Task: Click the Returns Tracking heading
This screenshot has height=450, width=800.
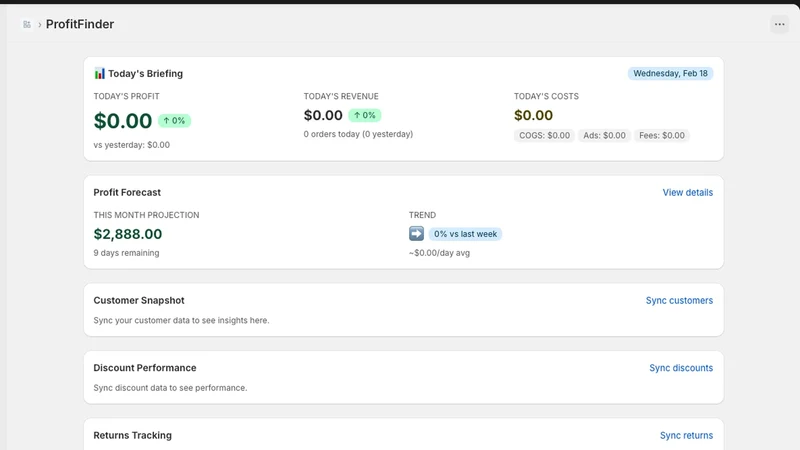Action: point(132,435)
